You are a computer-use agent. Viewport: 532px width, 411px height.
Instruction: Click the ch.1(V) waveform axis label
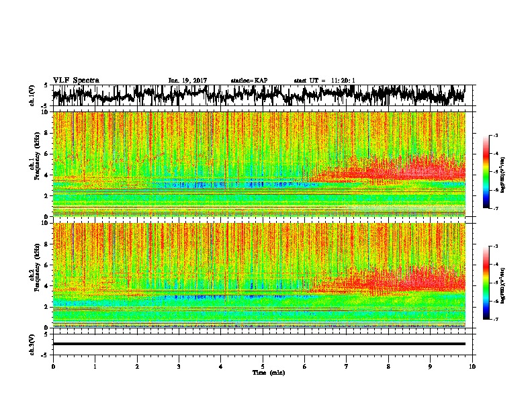(x=32, y=95)
